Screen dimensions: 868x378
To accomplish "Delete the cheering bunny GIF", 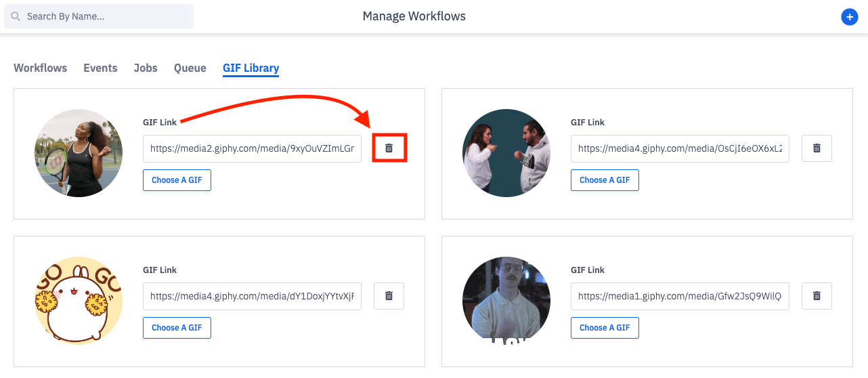I will pyautogui.click(x=389, y=296).
